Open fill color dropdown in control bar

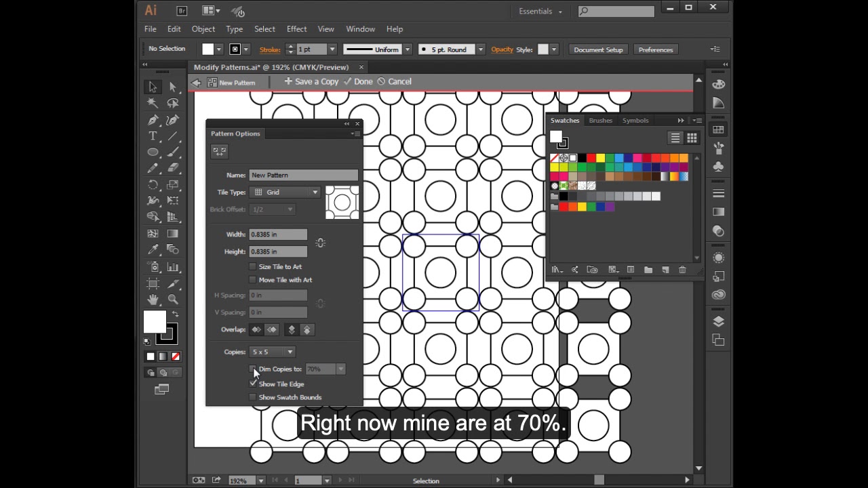click(x=218, y=49)
